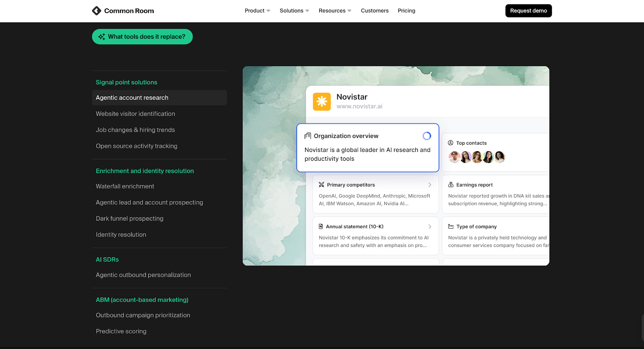Select Outbound campaign prioritization item
Viewport: 644px width, 349px height.
coord(143,315)
